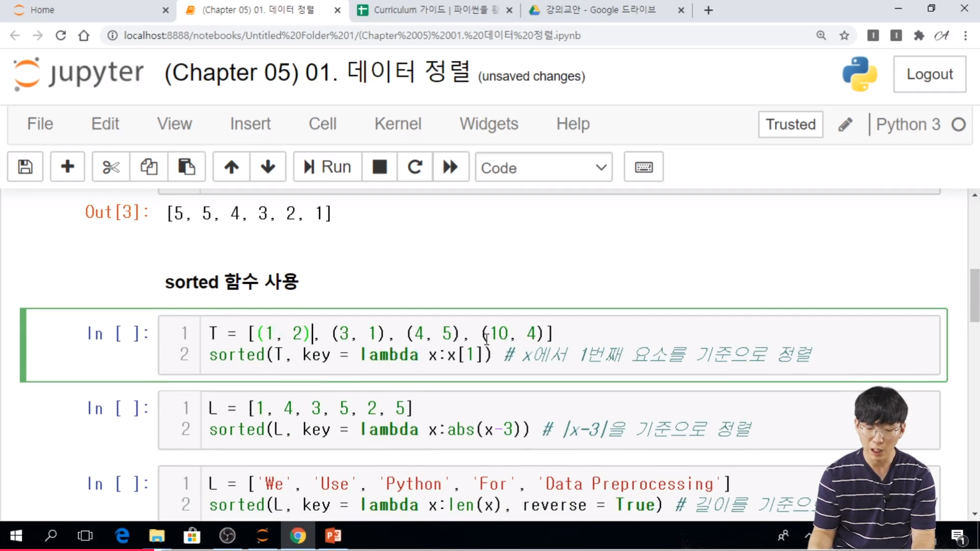This screenshot has height=551, width=980.
Task: Open the command palette keyboard icon
Action: pos(643,167)
